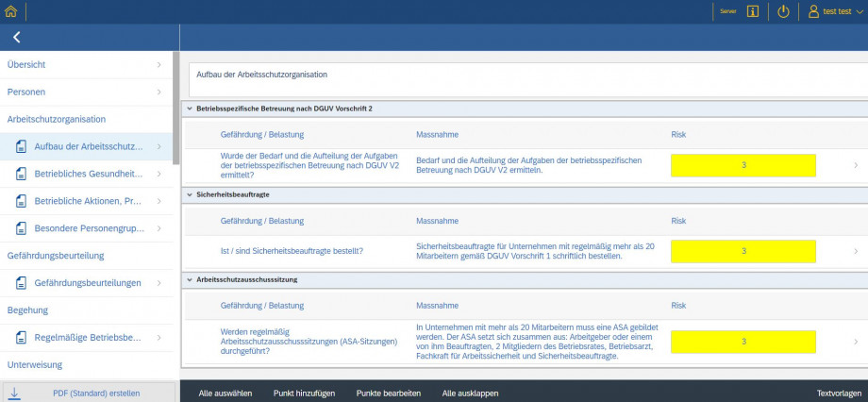Click yellow risk 3 in Sicherheitsbeauftragte row
Screen dimensions: 868x402
[743, 251]
